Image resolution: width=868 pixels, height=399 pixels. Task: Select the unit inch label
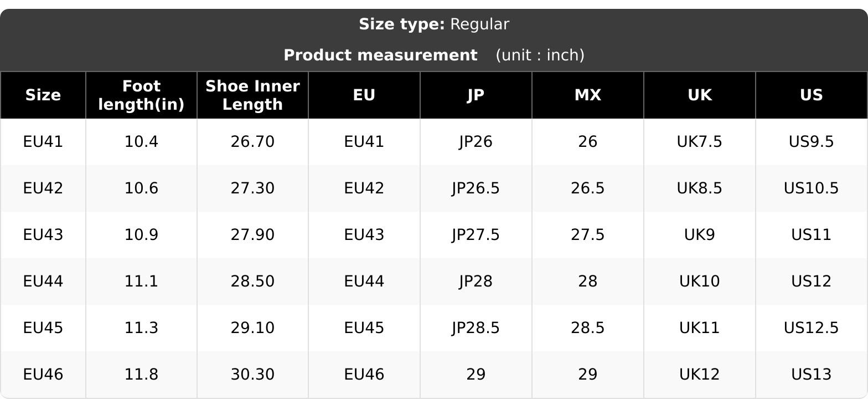tap(540, 55)
